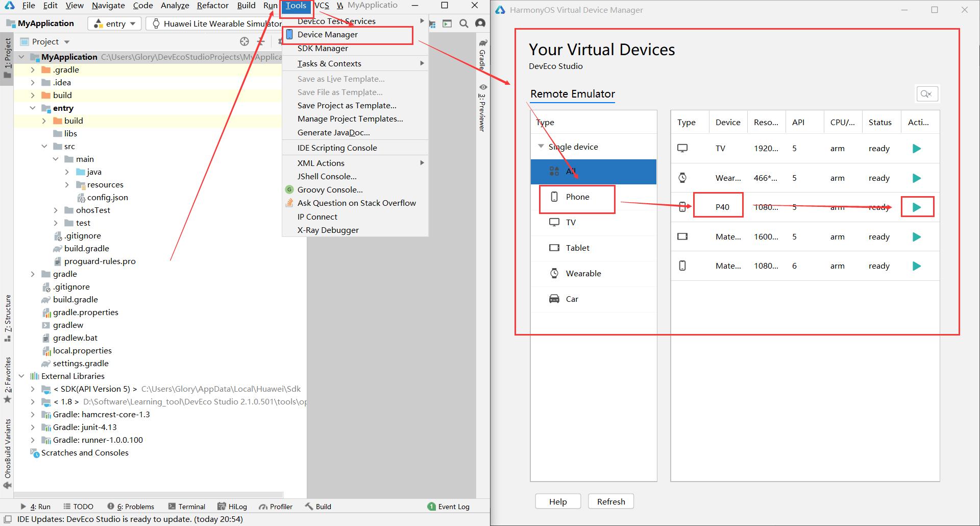Open the Run tool window at bottom
This screenshot has height=526, width=980.
[x=36, y=507]
